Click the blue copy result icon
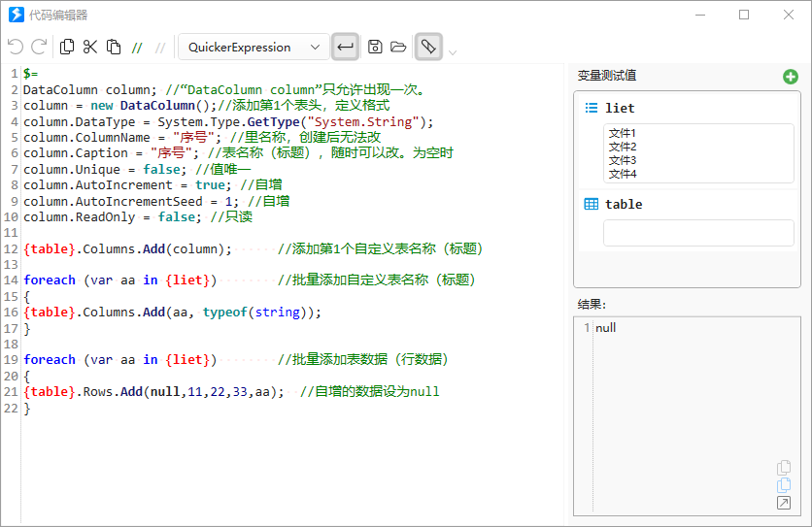 click(x=784, y=485)
